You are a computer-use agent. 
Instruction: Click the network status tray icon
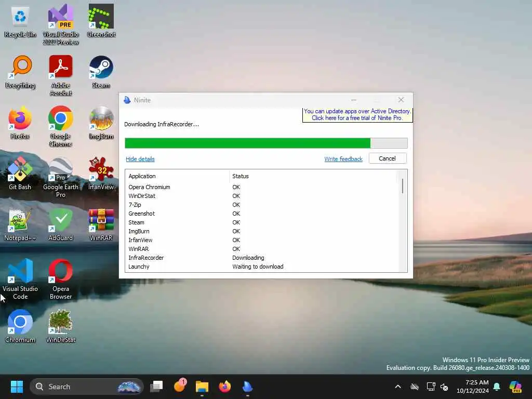click(431, 387)
